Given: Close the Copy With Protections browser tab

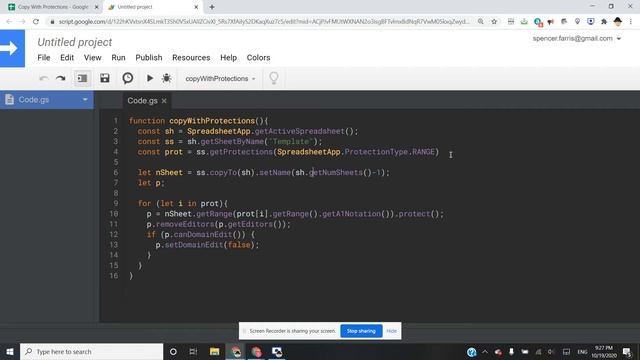Looking at the screenshot, I should coord(97,7).
